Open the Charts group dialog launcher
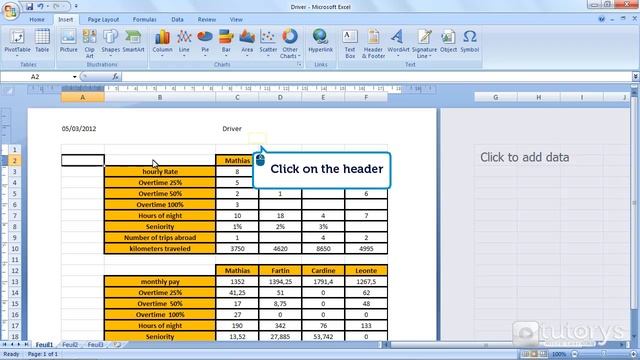640x360 pixels. pos(299,64)
